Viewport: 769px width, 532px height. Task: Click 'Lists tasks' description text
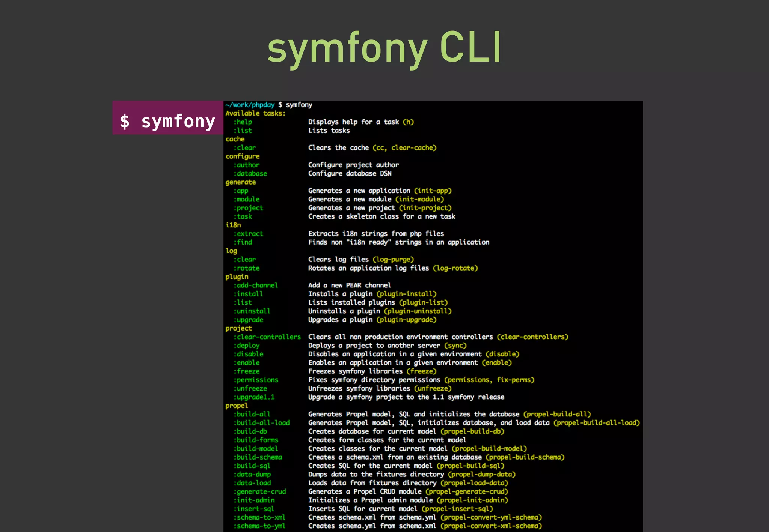329,131
